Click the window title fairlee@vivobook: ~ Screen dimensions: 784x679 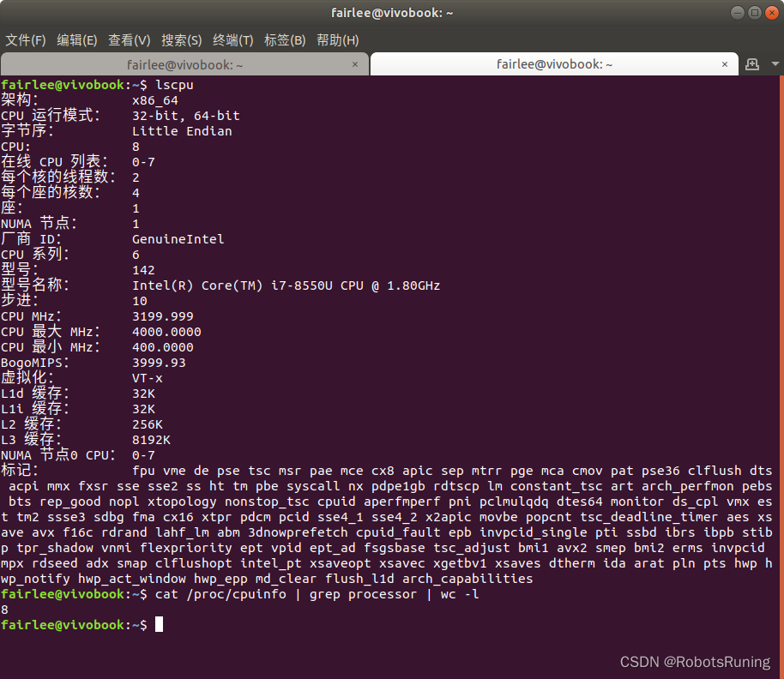coord(391,12)
